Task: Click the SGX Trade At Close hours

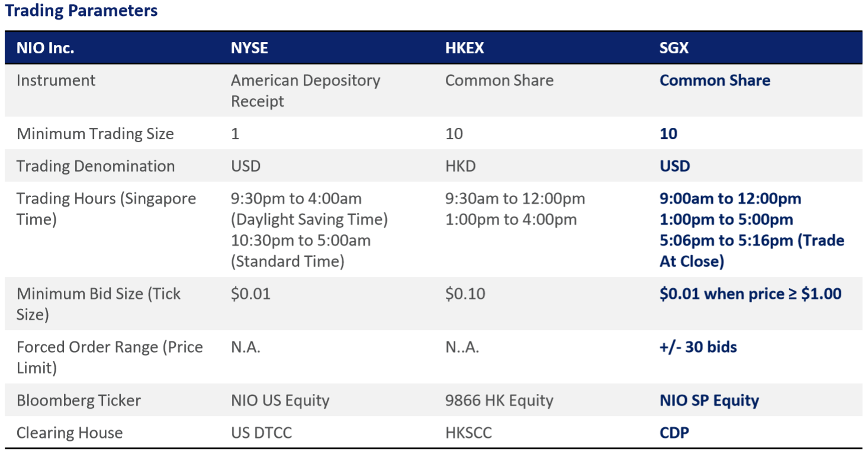Action: click(751, 251)
